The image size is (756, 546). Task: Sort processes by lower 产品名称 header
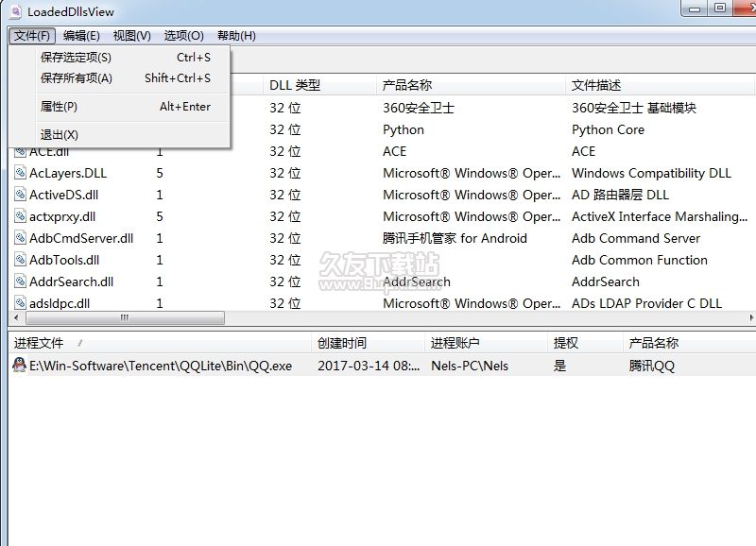tap(690, 343)
